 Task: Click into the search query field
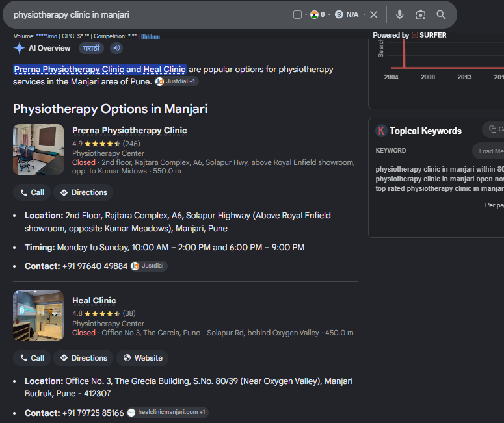point(72,15)
